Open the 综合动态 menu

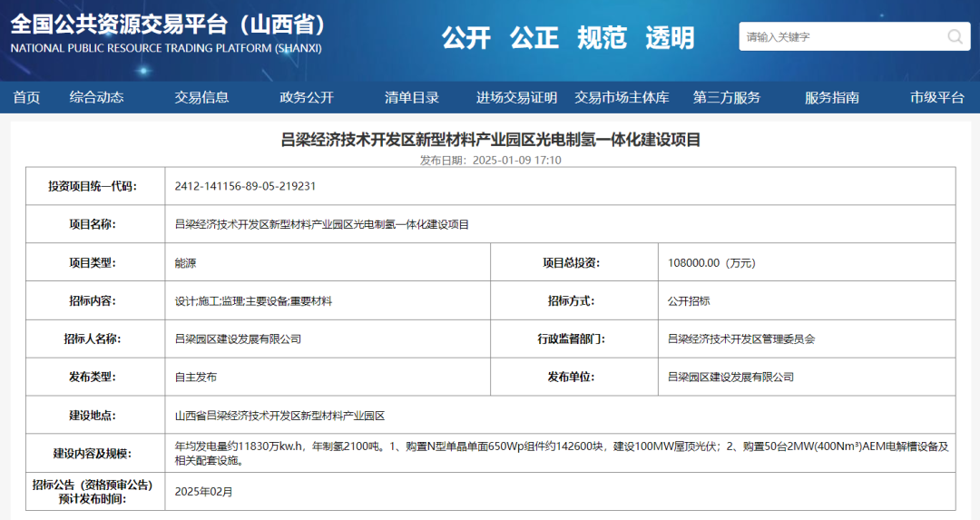point(96,97)
